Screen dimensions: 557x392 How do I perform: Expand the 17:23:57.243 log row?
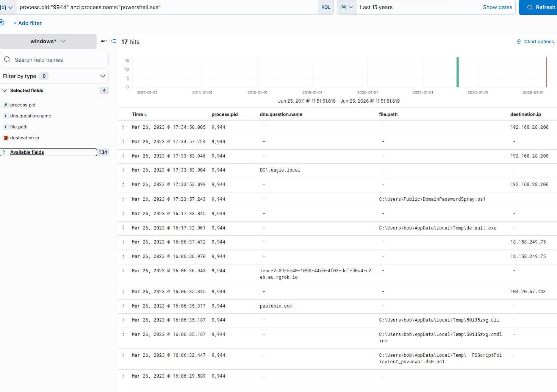tap(124, 199)
